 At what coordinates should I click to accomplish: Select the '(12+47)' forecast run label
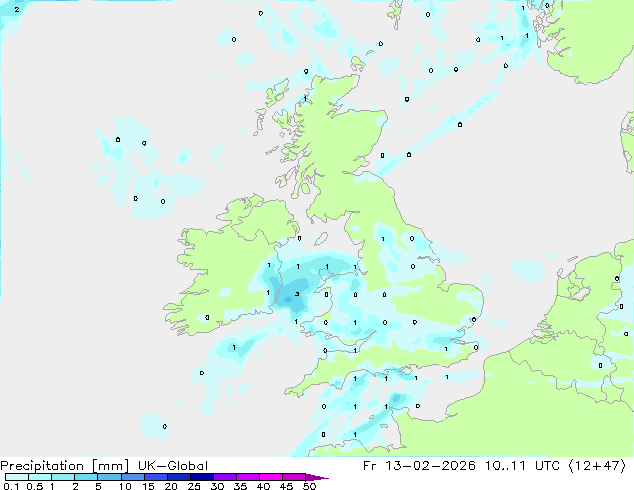tap(598, 466)
